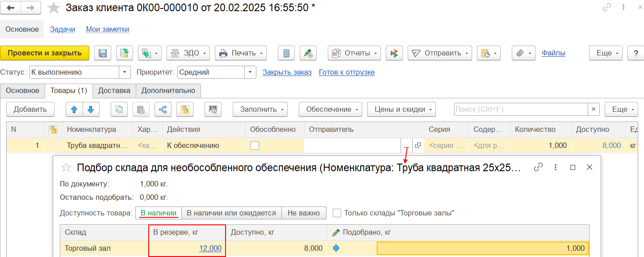
Task: Enable Только склады "Торговые залы" checkbox
Action: [337, 213]
